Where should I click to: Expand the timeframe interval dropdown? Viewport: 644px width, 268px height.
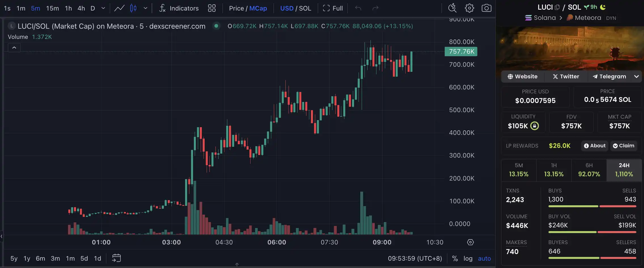click(103, 8)
